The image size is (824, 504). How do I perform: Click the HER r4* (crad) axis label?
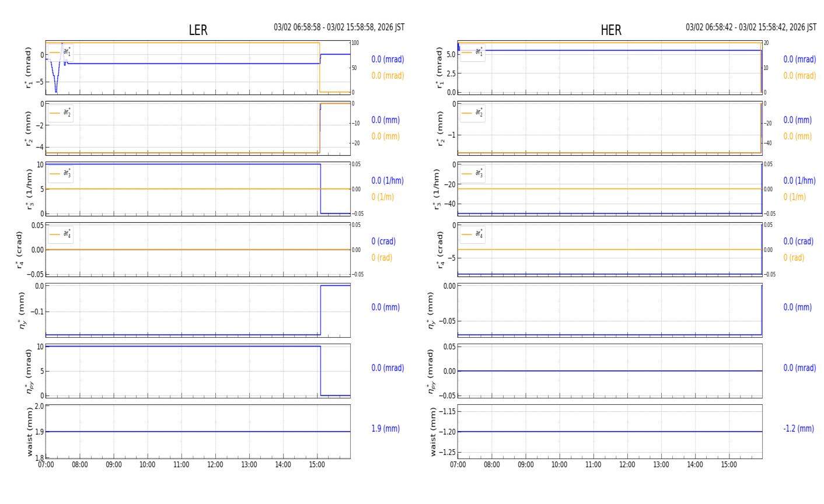tap(440, 250)
